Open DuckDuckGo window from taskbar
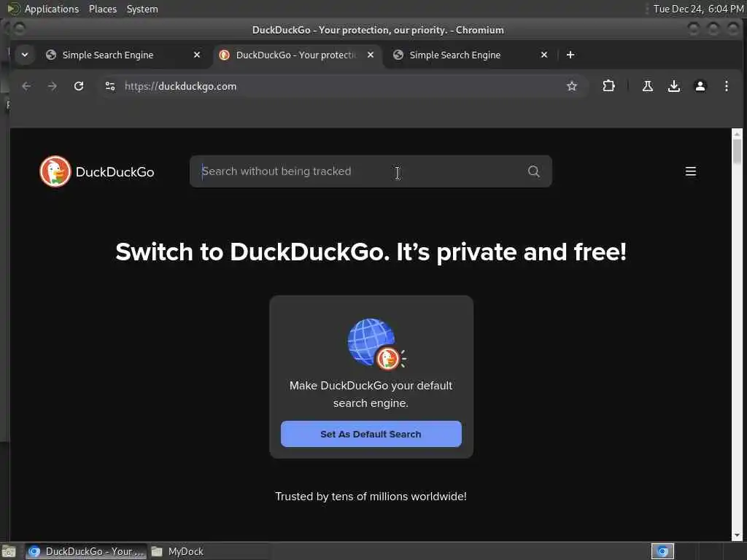 click(x=86, y=551)
